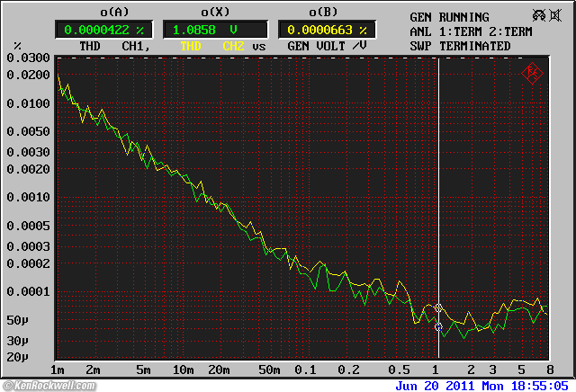Click the '0.0003' y-axis label

click(x=28, y=246)
